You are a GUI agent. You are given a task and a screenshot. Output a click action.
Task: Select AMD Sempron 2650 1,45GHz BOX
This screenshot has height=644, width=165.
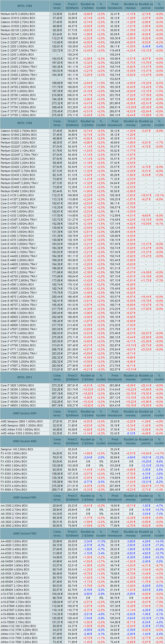coord(22,421)
